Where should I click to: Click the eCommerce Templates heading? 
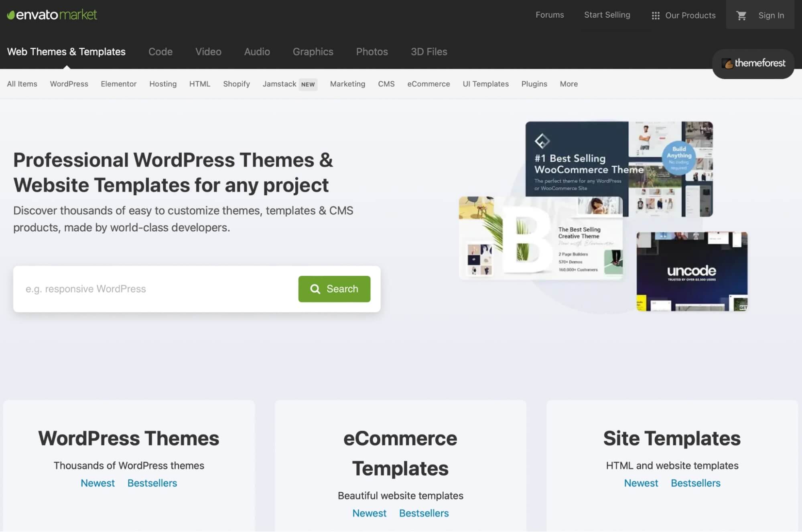(400, 453)
